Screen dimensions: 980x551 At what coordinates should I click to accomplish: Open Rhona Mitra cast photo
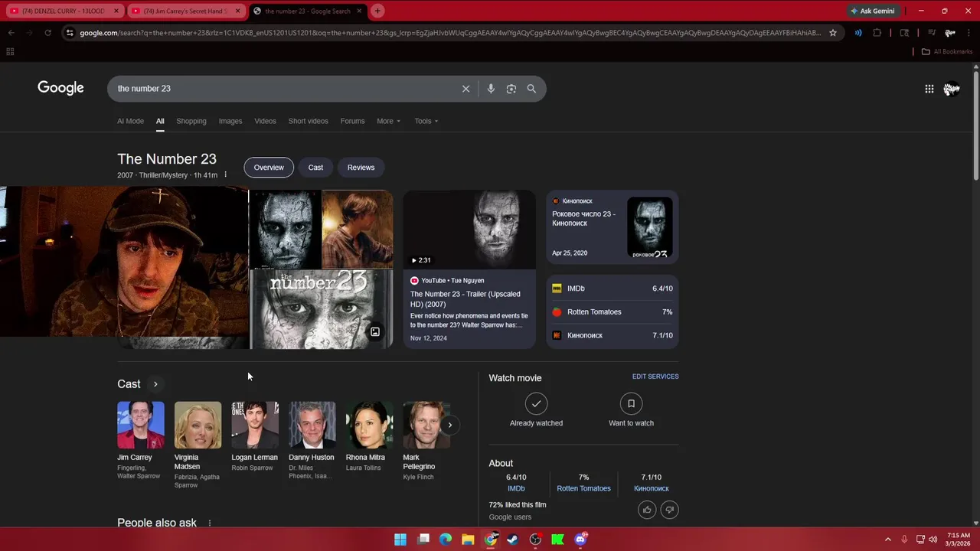[369, 425]
